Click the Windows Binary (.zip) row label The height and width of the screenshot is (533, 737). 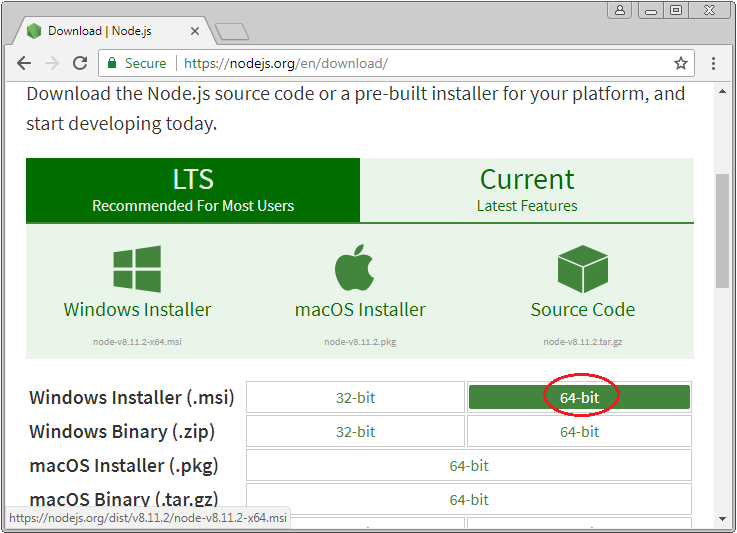click(122, 432)
